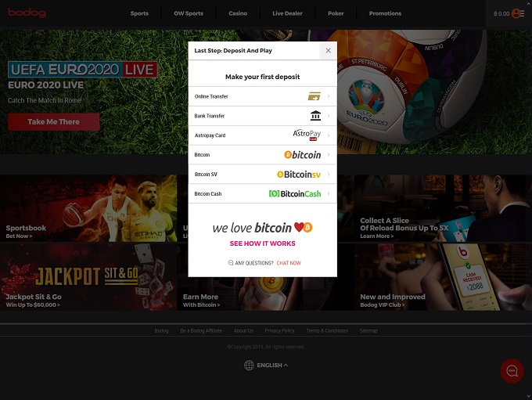The image size is (532, 400).
Task: Click the Bank Transfer building icon
Action: [315, 116]
